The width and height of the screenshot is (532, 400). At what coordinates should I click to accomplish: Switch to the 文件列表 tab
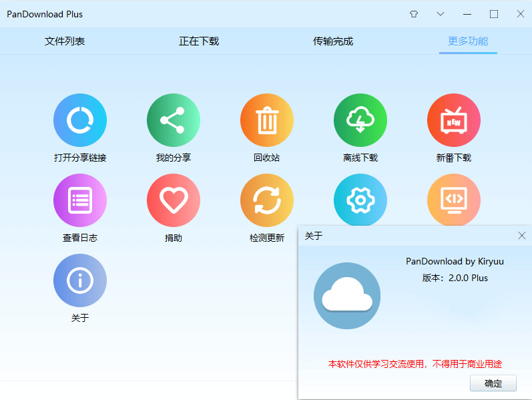[65, 41]
